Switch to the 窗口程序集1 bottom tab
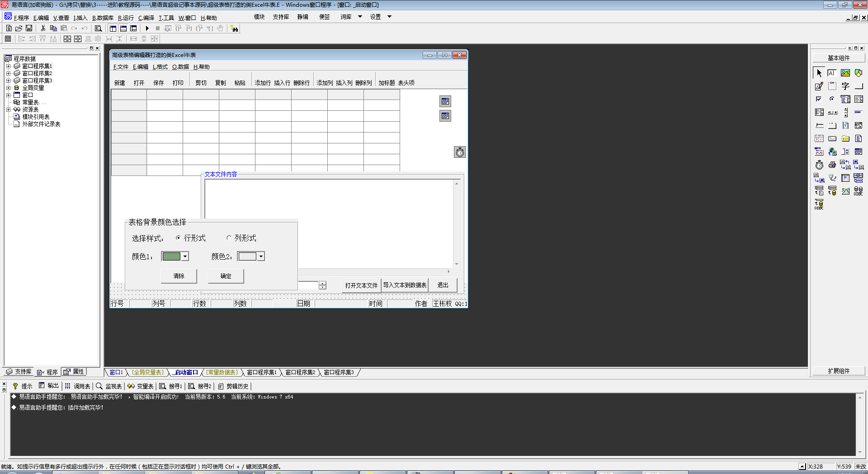This screenshot has width=868, height=474. 261,372
